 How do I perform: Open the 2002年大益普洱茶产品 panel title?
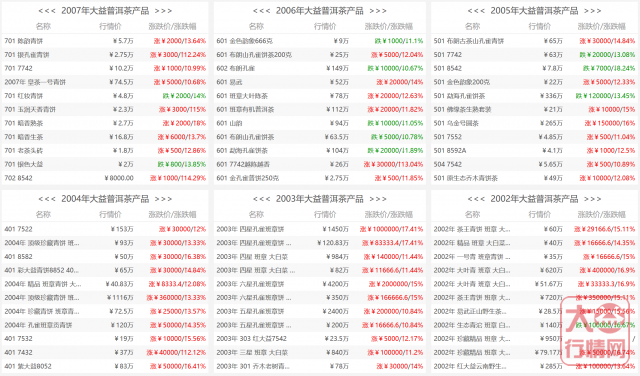coord(534,199)
